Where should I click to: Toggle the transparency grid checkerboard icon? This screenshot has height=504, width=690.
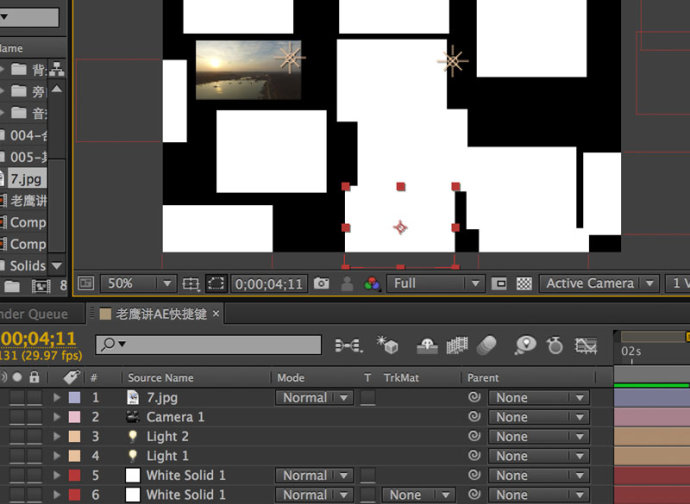[x=524, y=283]
